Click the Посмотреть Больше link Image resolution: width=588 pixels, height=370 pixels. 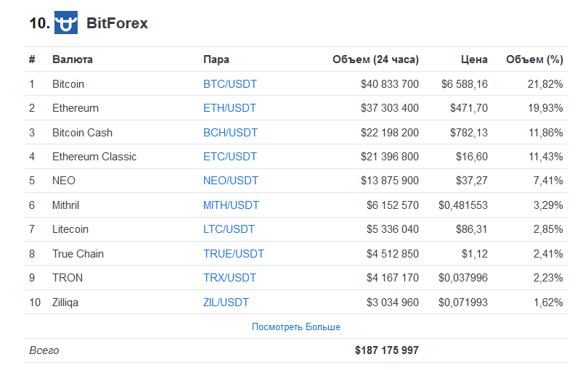296,327
